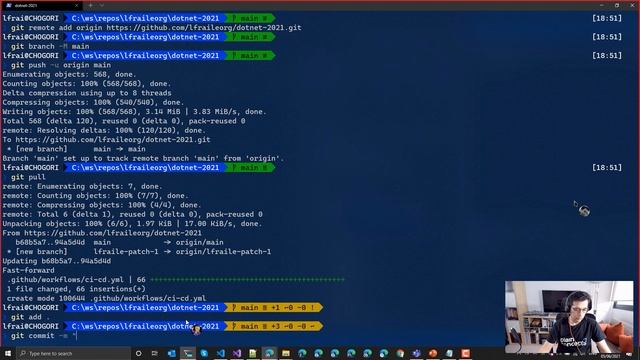The image size is (640, 360).
Task: Click the 'git remote add origin' command line
Action: (156, 28)
